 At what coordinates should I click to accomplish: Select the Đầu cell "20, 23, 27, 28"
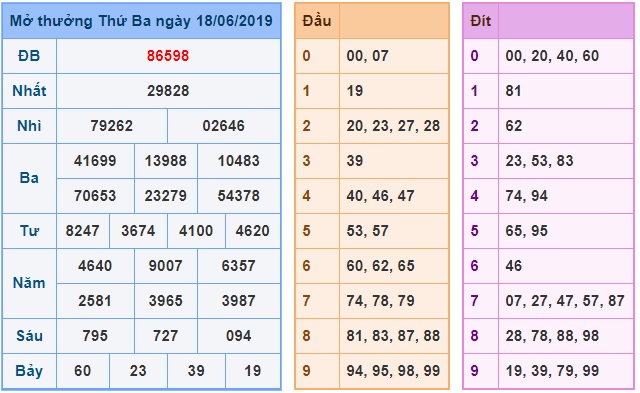393,126
